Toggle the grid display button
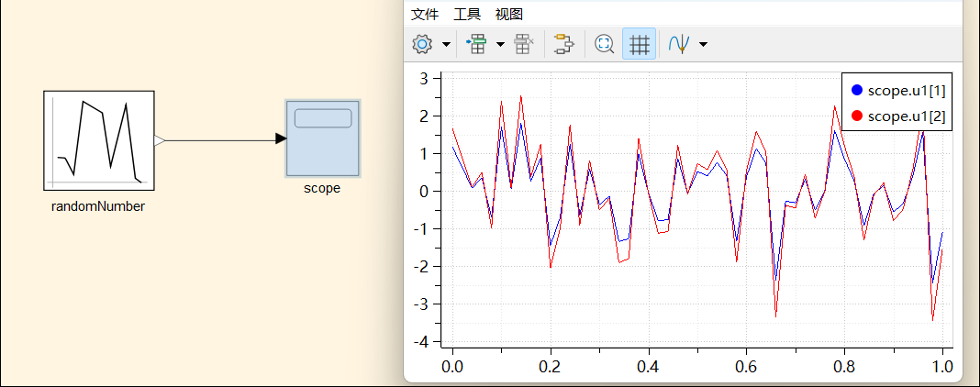 tap(640, 44)
